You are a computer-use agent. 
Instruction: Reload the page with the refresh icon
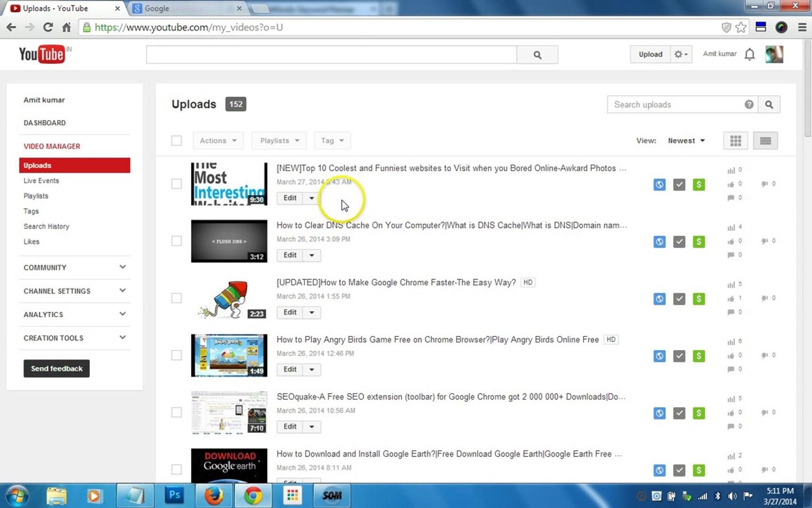coord(48,27)
